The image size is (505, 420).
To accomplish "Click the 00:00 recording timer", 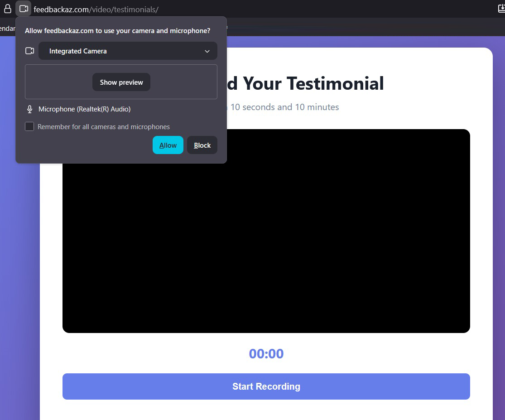I will pos(266,353).
